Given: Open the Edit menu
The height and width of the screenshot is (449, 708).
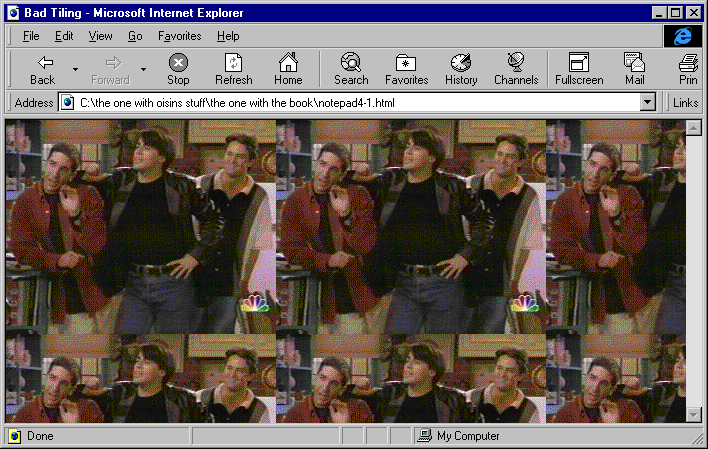Looking at the screenshot, I should pyautogui.click(x=64, y=36).
